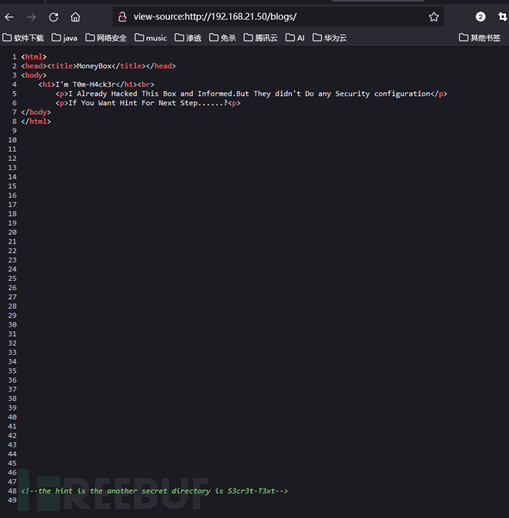This screenshot has width=509, height=518.
Task: Bookmark this page with the star icon
Action: click(x=434, y=17)
